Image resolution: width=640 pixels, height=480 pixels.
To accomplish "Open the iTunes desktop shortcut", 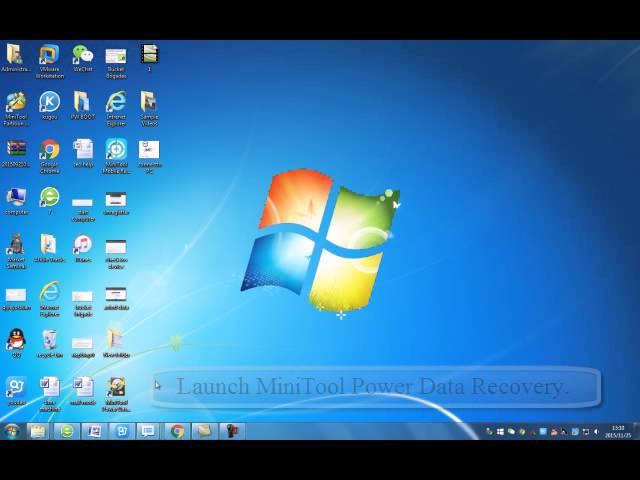I will [82, 245].
